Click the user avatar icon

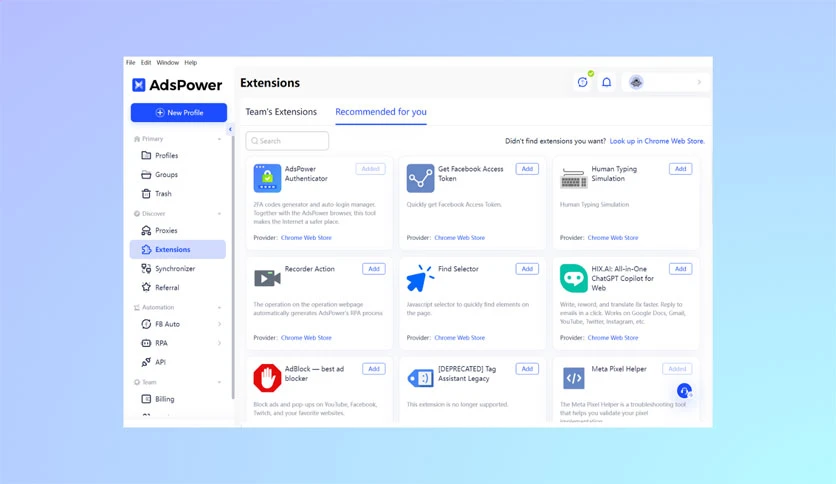click(636, 82)
